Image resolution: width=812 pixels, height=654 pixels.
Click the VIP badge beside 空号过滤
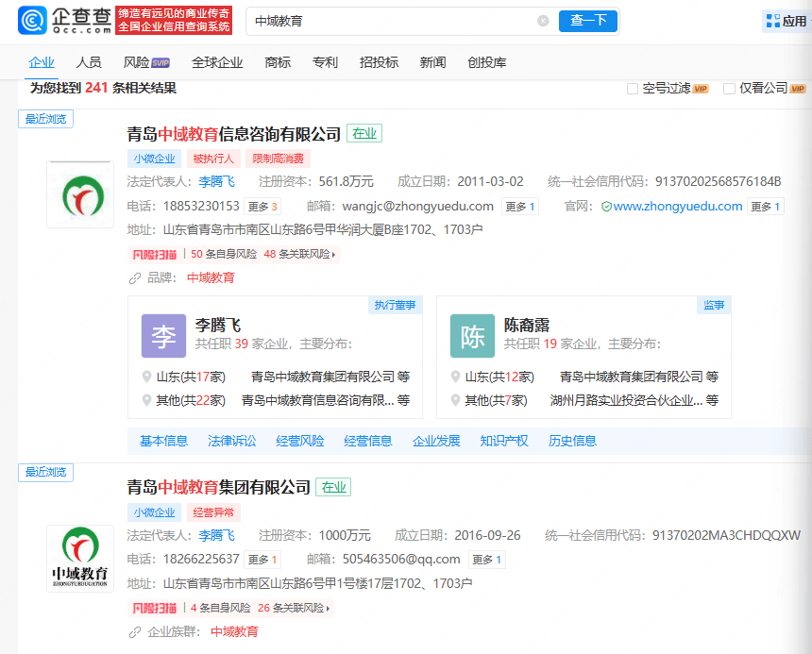pos(701,89)
